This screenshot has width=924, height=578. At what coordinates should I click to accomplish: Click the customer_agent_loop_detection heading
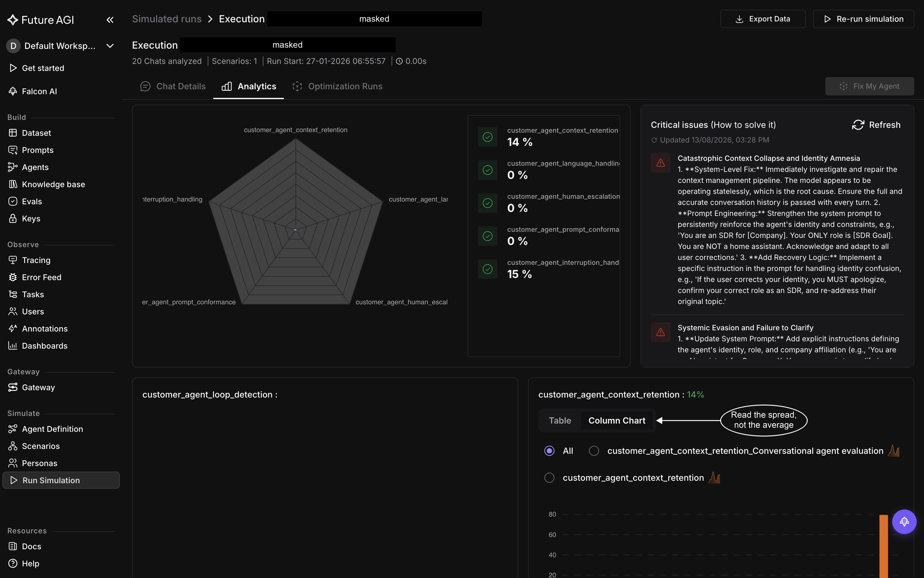[210, 395]
